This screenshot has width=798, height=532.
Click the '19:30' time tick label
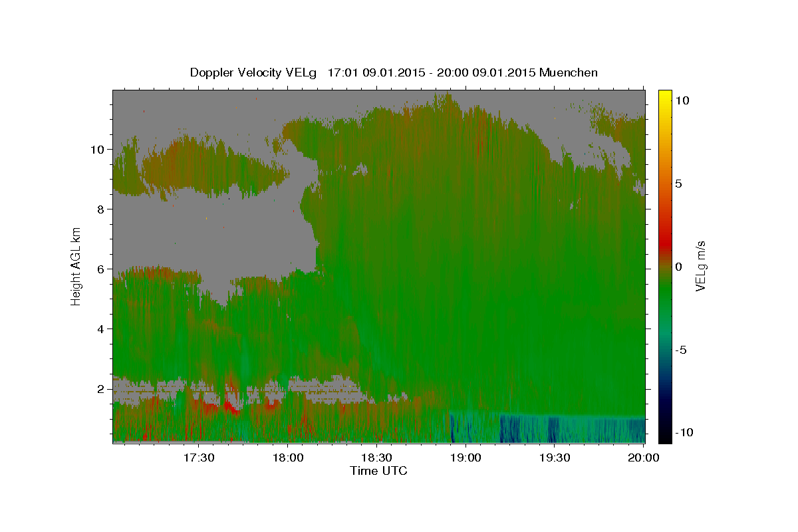(x=555, y=458)
